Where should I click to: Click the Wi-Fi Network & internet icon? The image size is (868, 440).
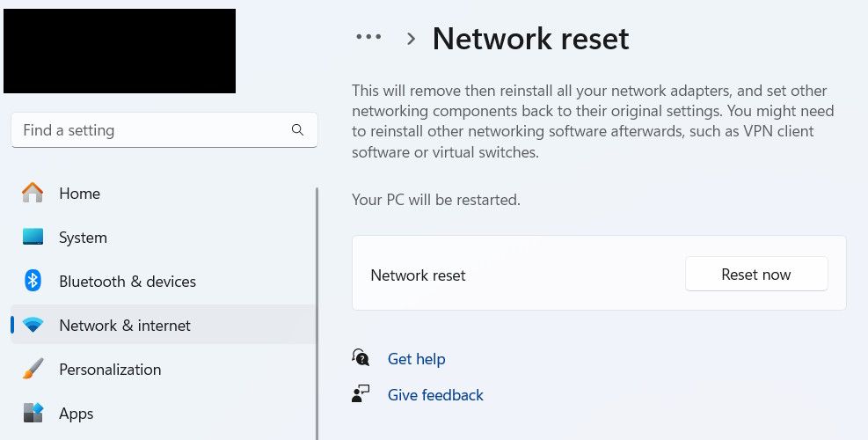[33, 325]
